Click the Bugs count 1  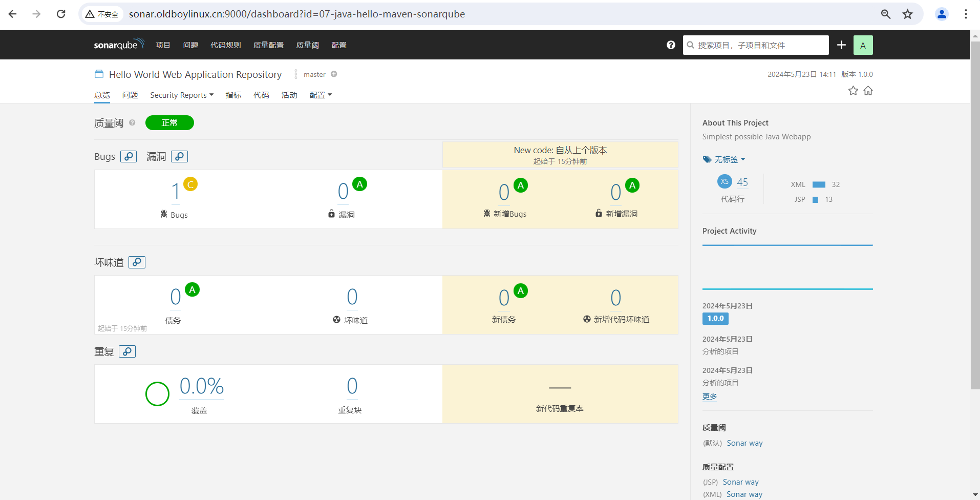click(x=176, y=191)
